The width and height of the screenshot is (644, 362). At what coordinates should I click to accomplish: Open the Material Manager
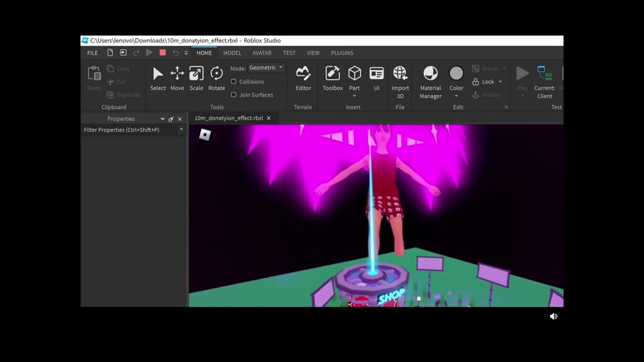(x=431, y=82)
